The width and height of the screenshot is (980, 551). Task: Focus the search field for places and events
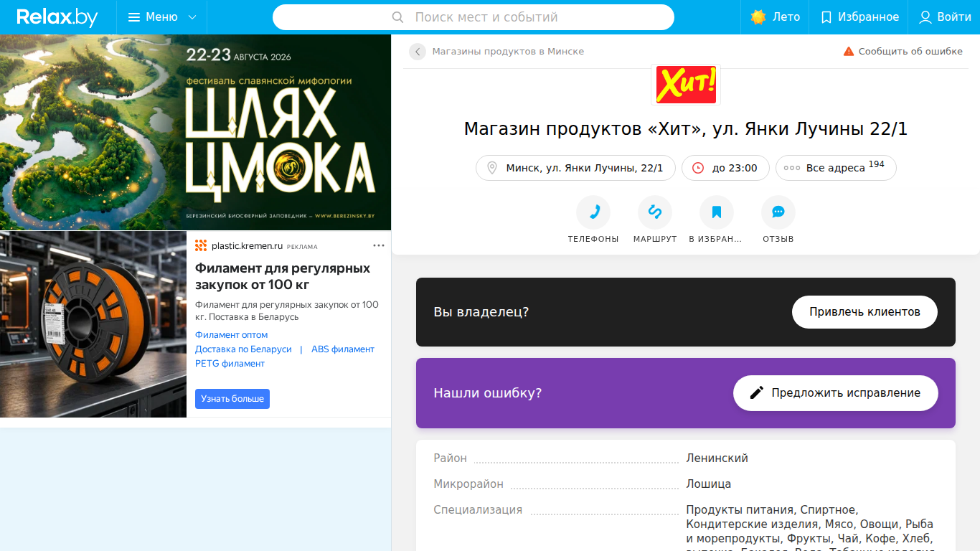click(473, 17)
